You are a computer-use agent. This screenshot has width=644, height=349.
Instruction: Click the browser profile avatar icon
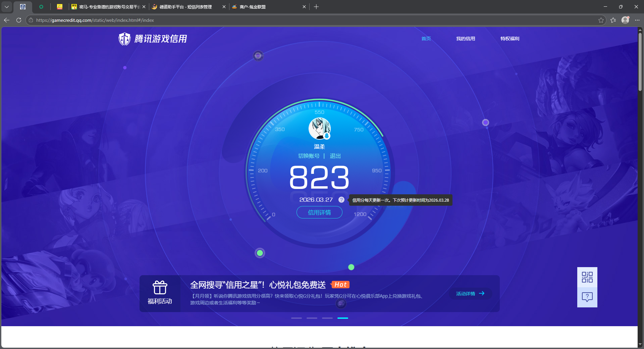(x=625, y=20)
